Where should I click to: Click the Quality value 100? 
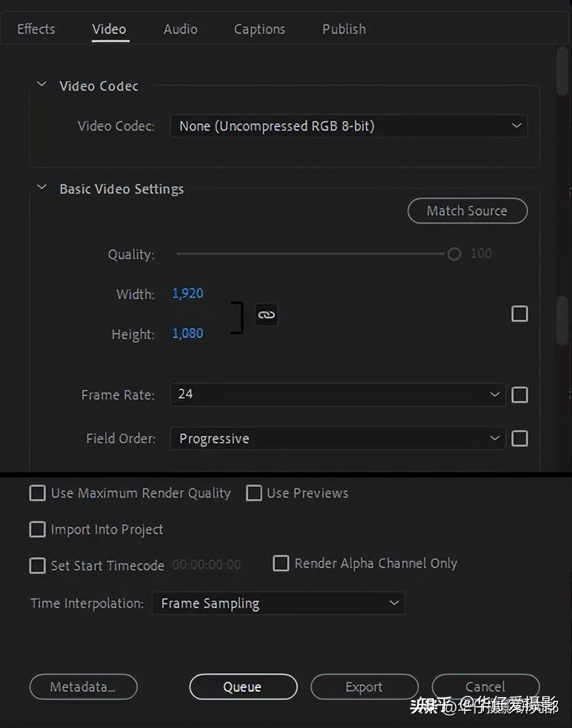[481, 254]
